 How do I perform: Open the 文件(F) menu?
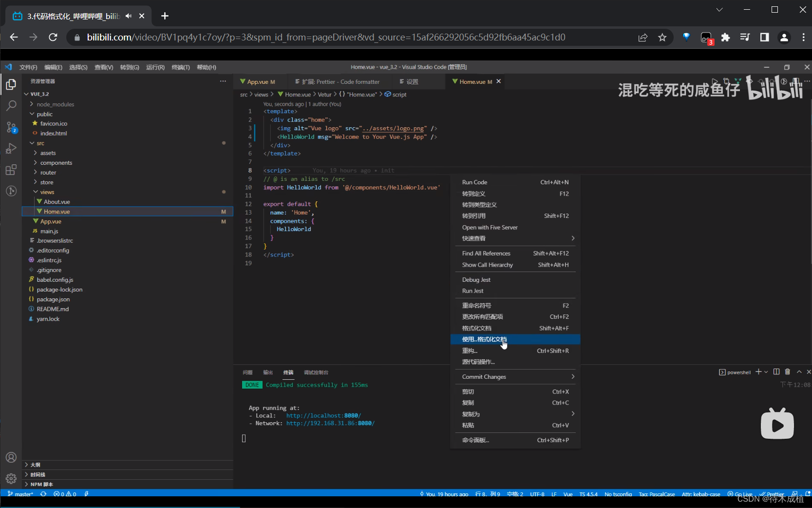pos(28,67)
